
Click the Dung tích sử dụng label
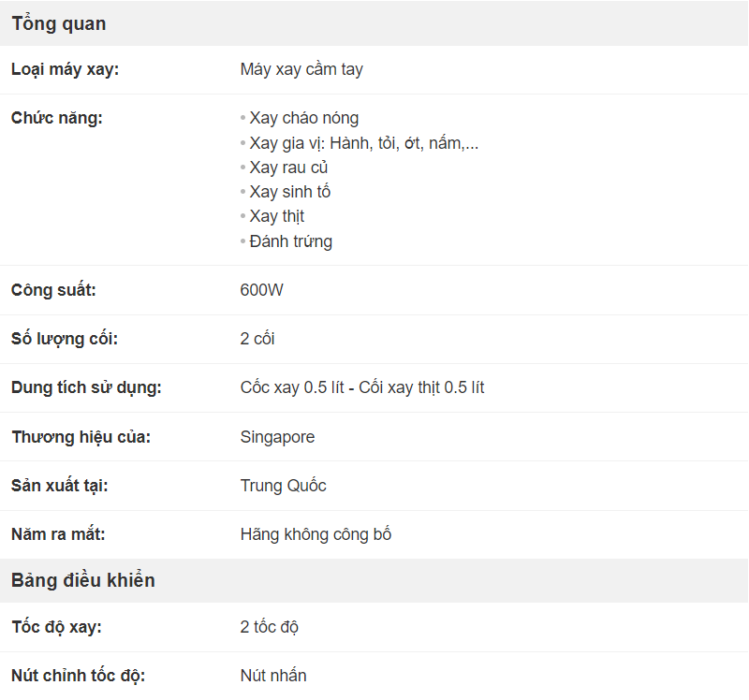coord(86,387)
